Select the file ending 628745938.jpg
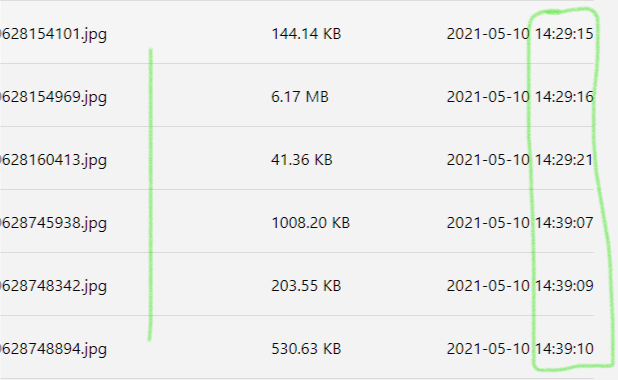 [x=53, y=224]
